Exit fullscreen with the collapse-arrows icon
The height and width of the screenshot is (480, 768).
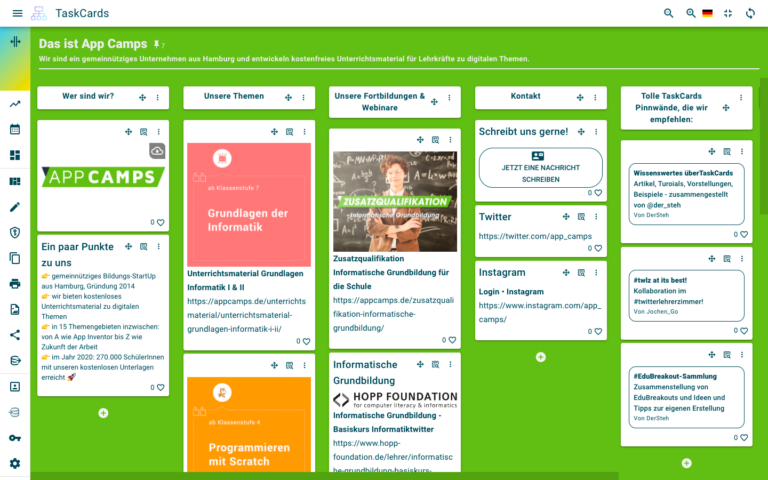[728, 13]
